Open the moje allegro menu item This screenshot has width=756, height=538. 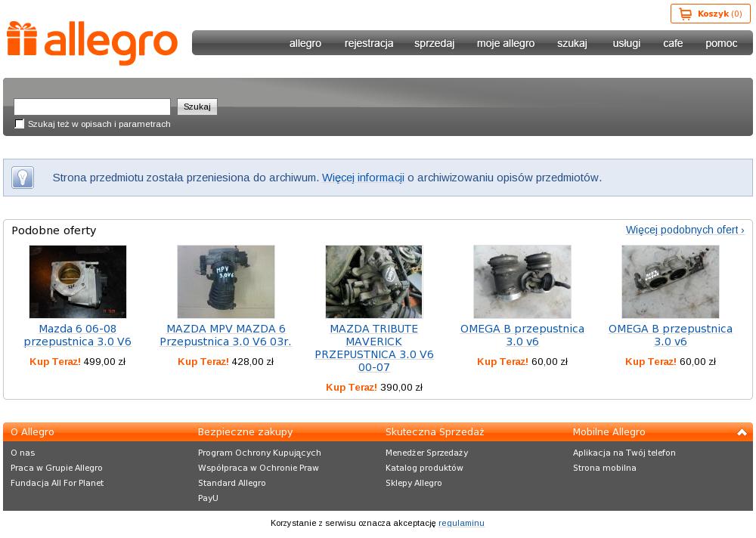[506, 43]
